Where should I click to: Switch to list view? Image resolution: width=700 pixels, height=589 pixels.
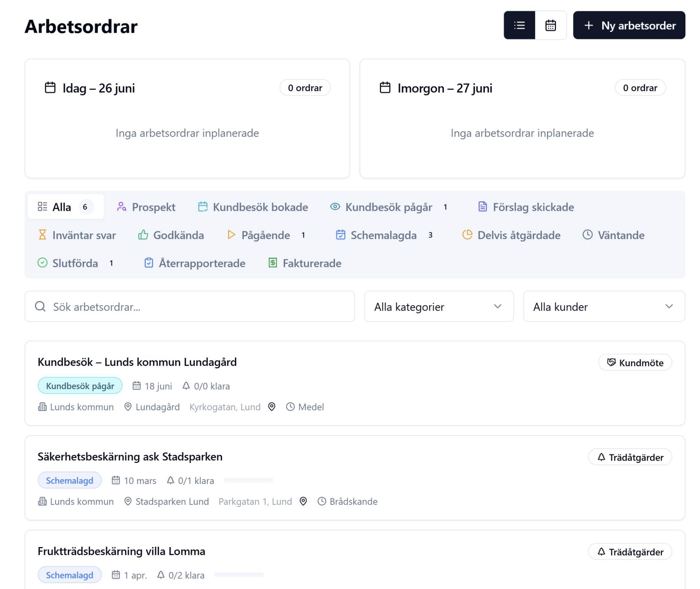519,25
